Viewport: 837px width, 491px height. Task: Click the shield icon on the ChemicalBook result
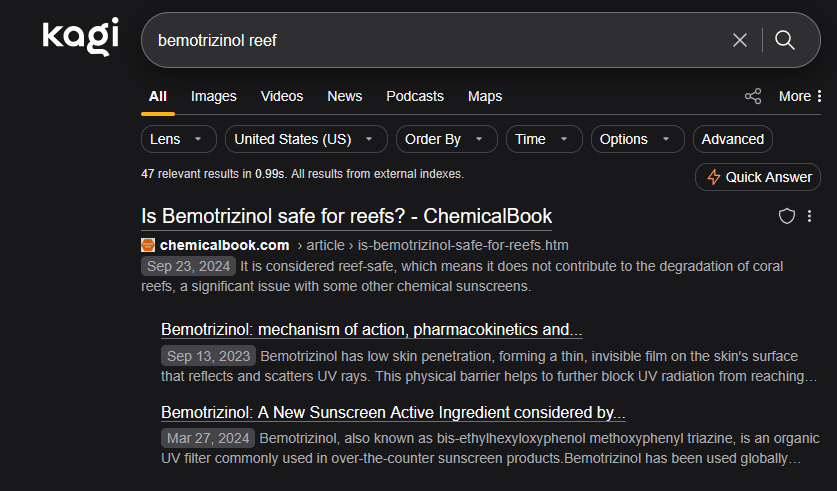click(787, 216)
